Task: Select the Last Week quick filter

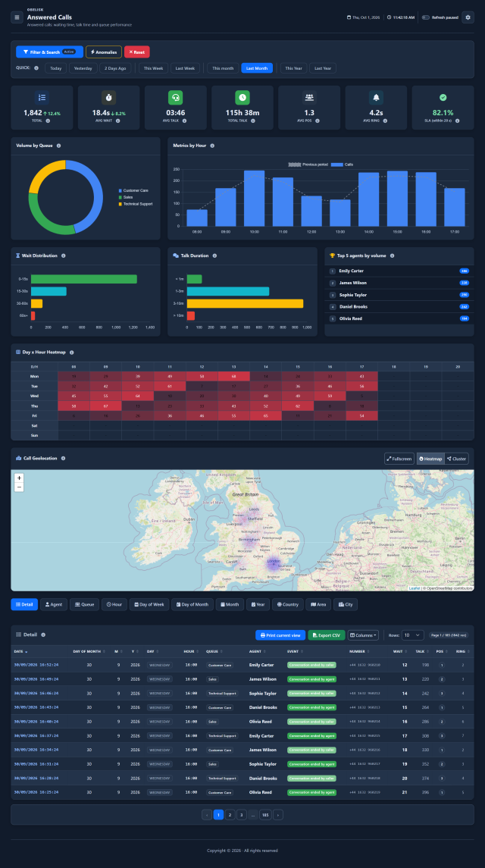Action: (x=185, y=68)
